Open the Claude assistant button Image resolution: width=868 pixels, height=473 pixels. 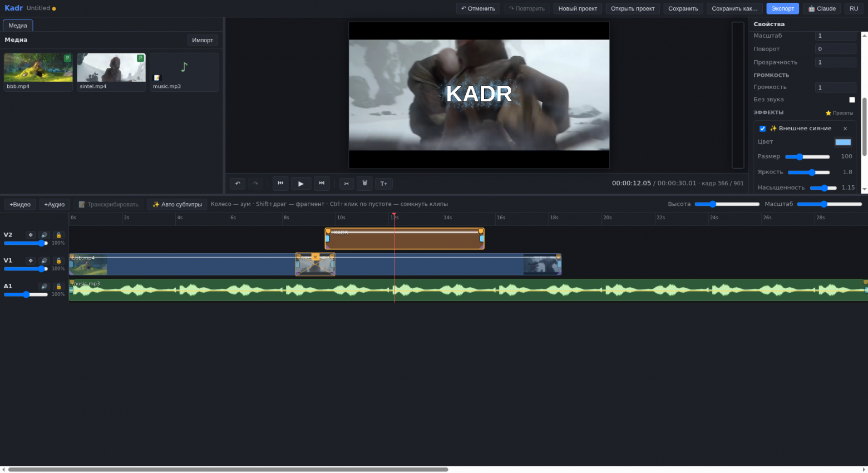[822, 8]
